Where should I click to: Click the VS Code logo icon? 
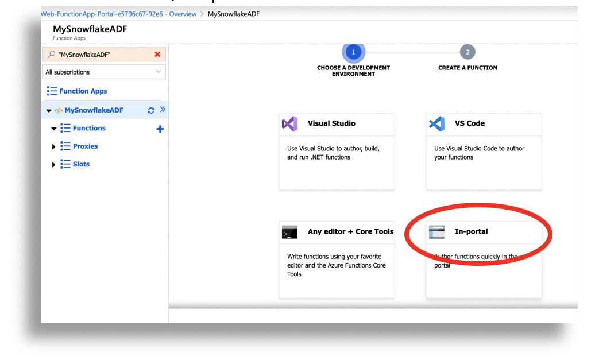tap(436, 123)
